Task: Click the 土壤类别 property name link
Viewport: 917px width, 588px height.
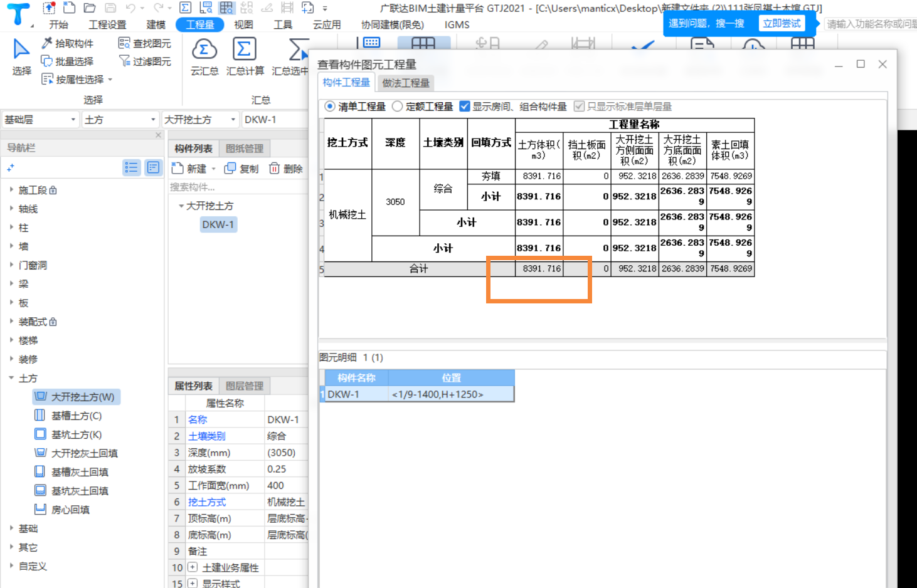Action: click(x=206, y=436)
